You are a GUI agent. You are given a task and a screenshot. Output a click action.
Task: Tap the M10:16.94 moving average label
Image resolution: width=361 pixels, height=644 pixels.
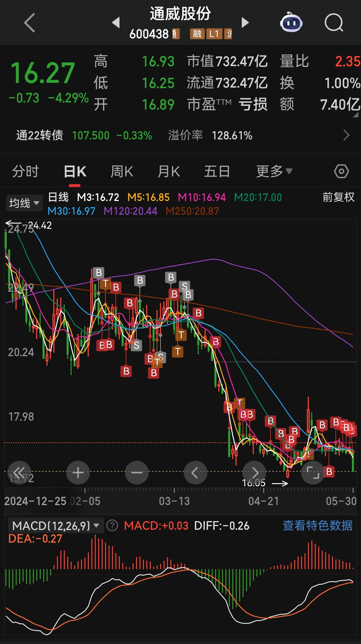[x=202, y=197]
